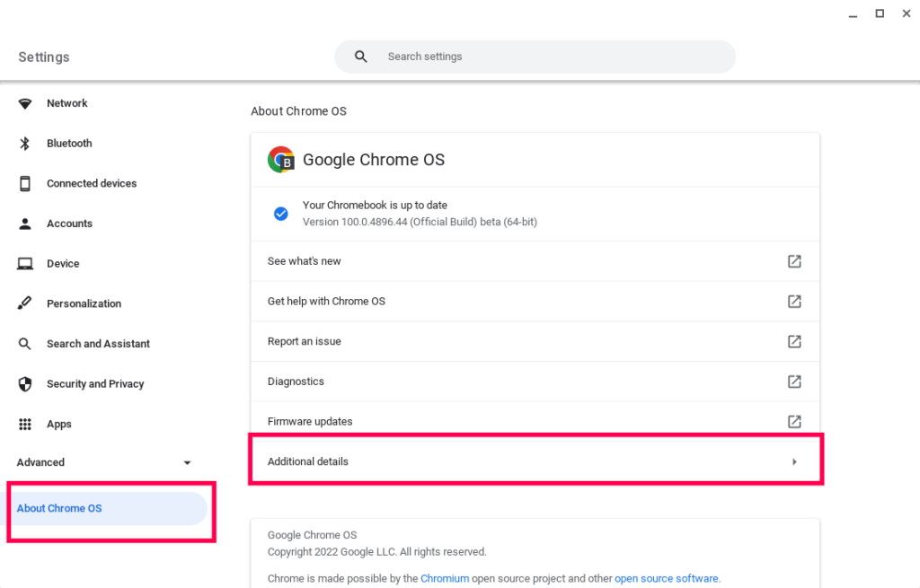This screenshot has width=920, height=588.
Task: Open the Chromium project link
Action: [445, 579]
